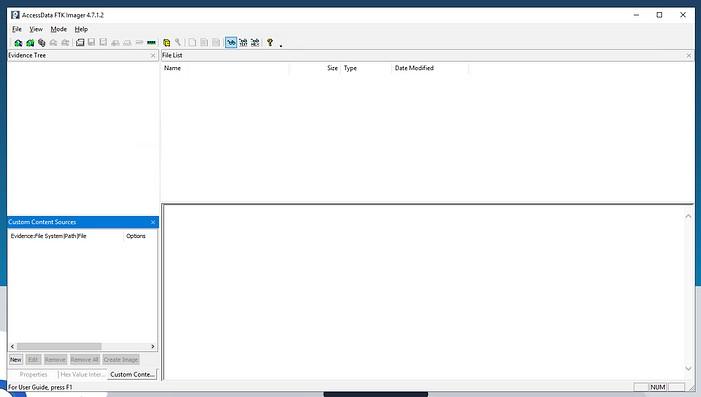Open the File menu
Screen dimensions: 701x397
[x=17, y=29]
